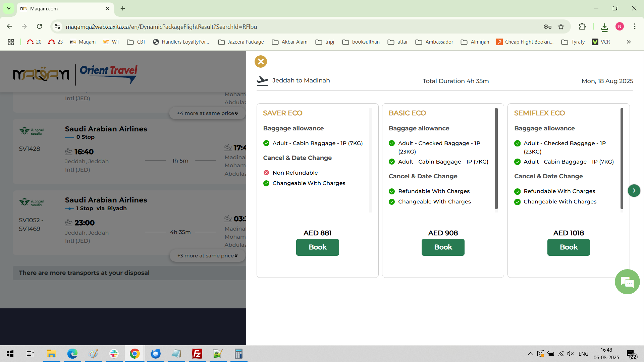Expand +3 more at same price
The width and height of the screenshot is (644, 362).
click(x=207, y=256)
